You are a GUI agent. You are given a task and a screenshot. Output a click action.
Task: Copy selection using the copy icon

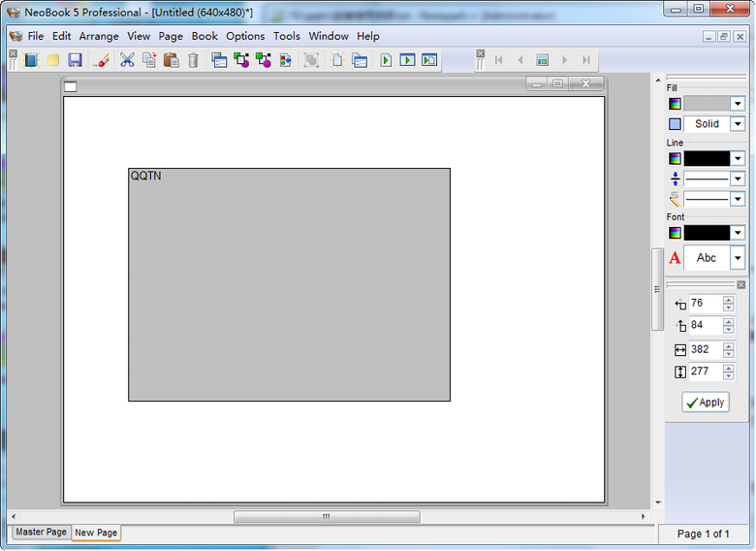[x=149, y=60]
